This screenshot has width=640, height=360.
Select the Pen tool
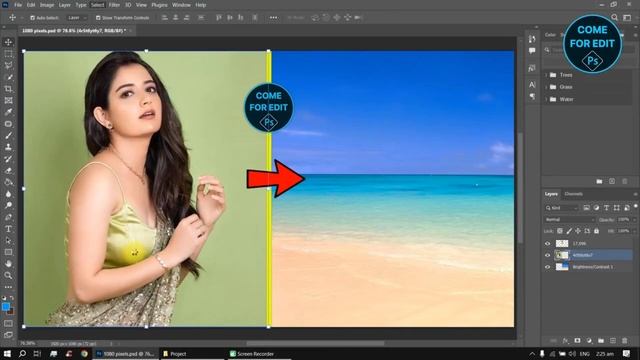coord(8,217)
